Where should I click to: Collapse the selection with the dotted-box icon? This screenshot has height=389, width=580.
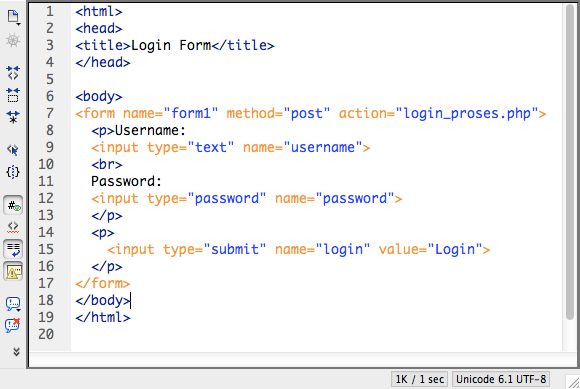tap(13, 95)
